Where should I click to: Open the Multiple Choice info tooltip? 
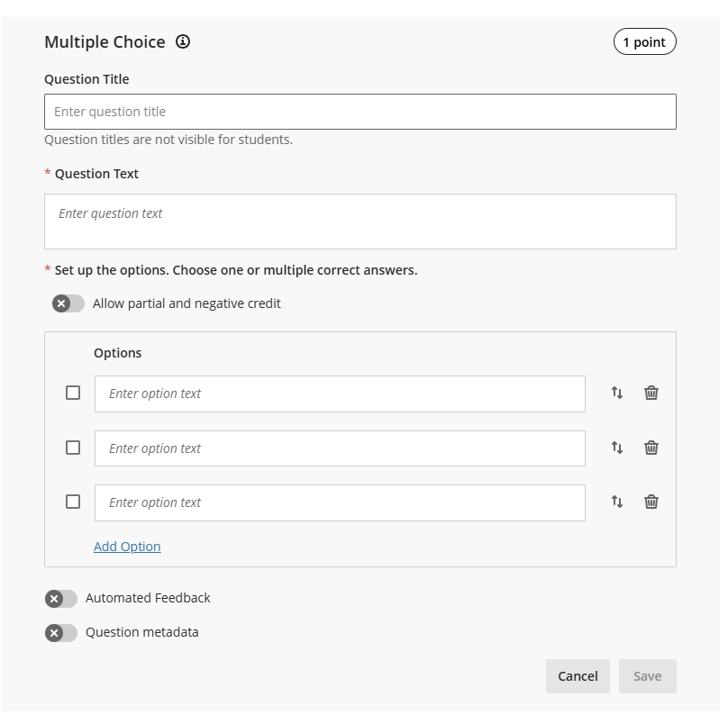tap(184, 41)
